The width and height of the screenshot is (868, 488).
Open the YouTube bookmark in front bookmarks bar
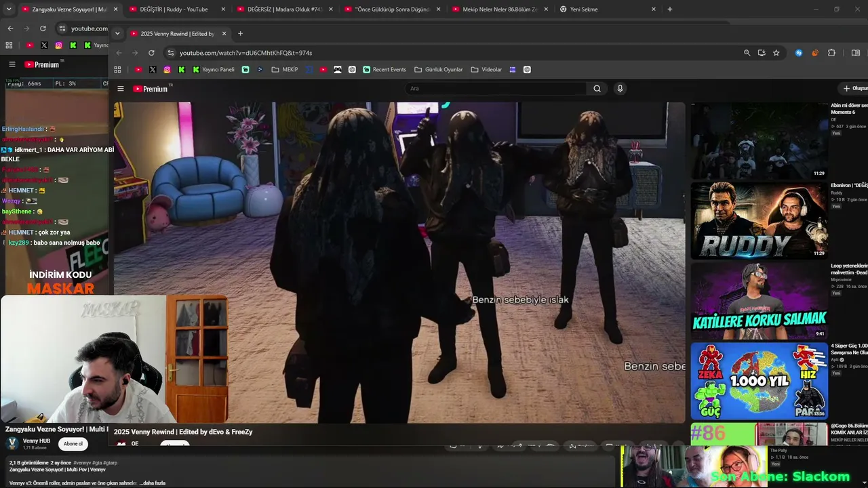[138, 70]
